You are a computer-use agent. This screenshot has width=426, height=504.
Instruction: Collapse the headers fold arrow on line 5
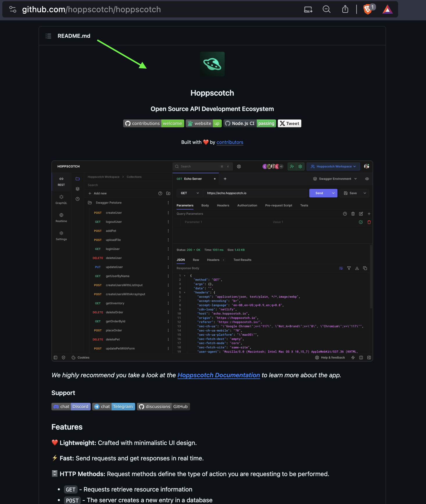pyautogui.click(x=185, y=292)
